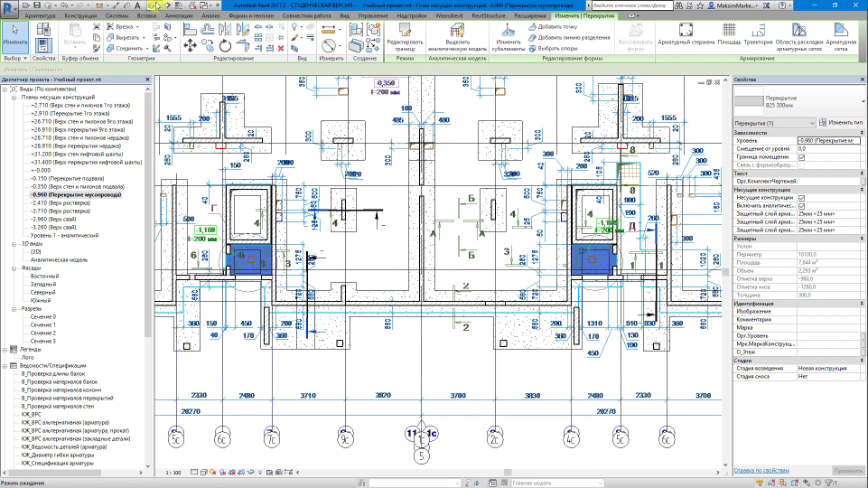
Task: Toggle the Граница помещения checkbox
Action: [x=801, y=157]
